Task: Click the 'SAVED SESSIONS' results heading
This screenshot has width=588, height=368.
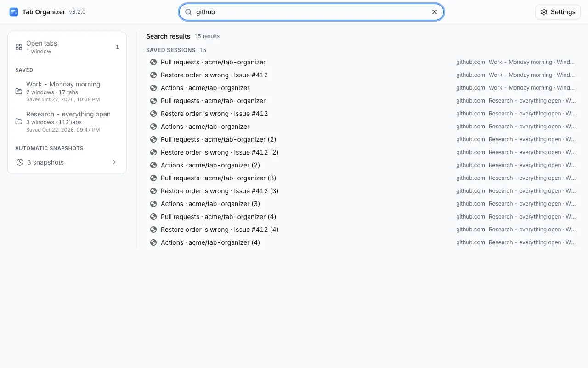Action: tap(170, 50)
